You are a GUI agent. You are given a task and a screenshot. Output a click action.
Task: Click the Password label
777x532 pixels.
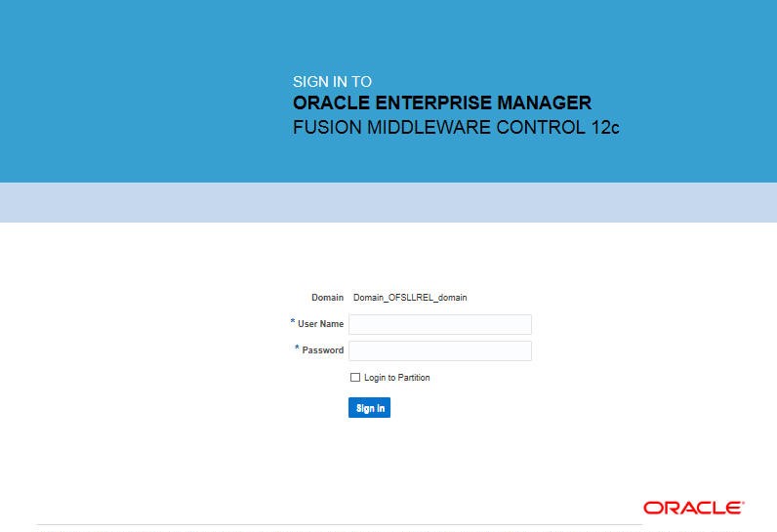(x=322, y=350)
